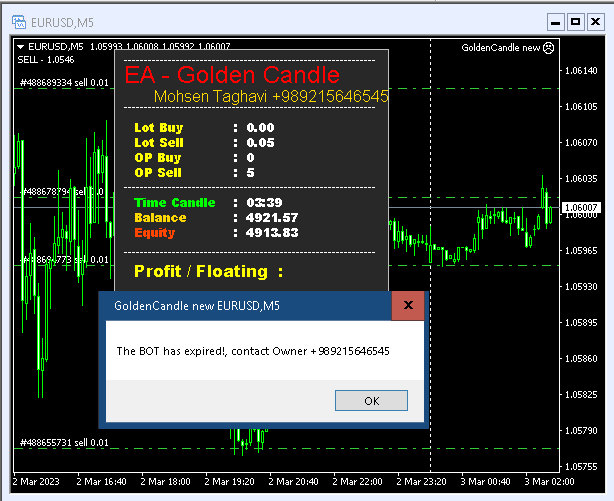
Task: Close the GoldenCandle new EURUSD,M5 dialog
Action: click(408, 305)
